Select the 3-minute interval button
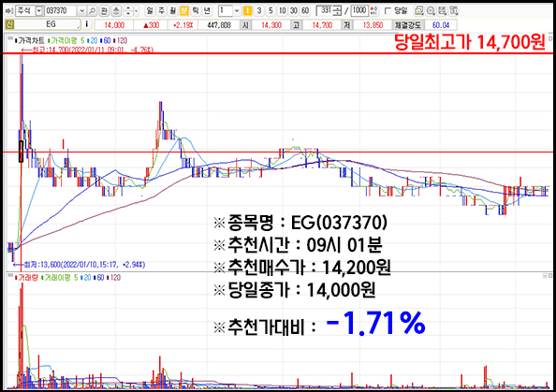 click(259, 11)
